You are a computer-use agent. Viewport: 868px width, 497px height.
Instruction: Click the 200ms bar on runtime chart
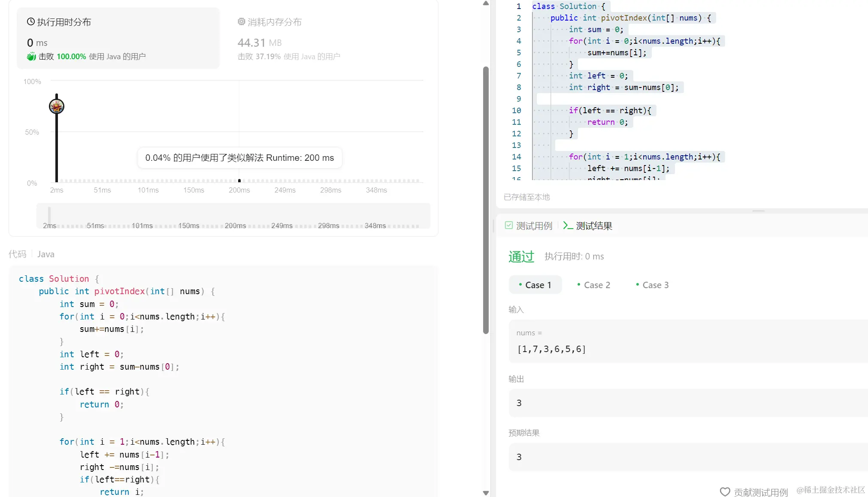(239, 181)
